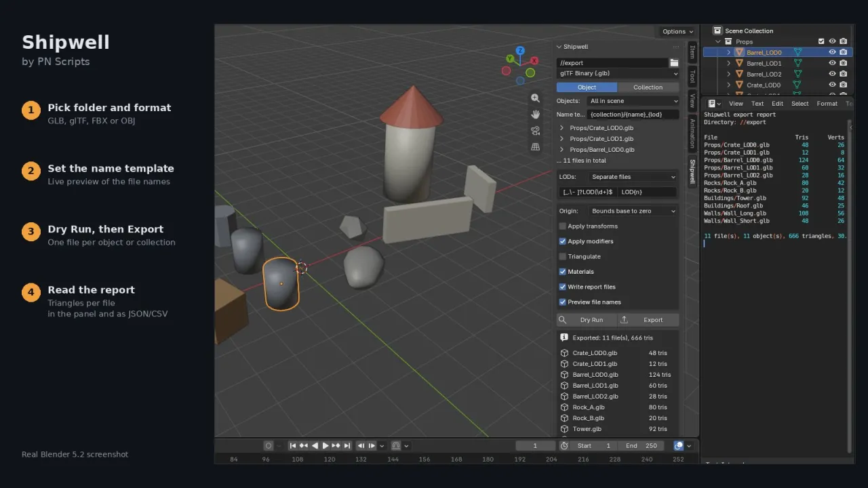868x488 pixels.
Task: Select Object export mode
Action: (587, 87)
